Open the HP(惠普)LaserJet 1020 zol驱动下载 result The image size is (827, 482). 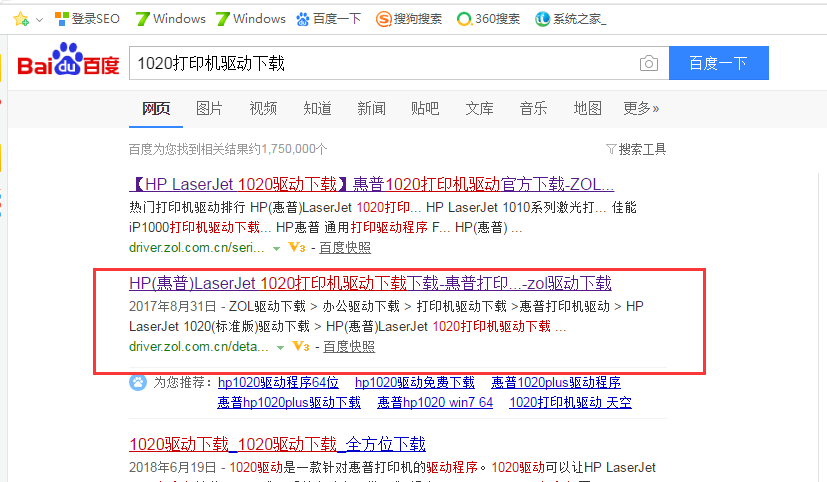[x=370, y=283]
